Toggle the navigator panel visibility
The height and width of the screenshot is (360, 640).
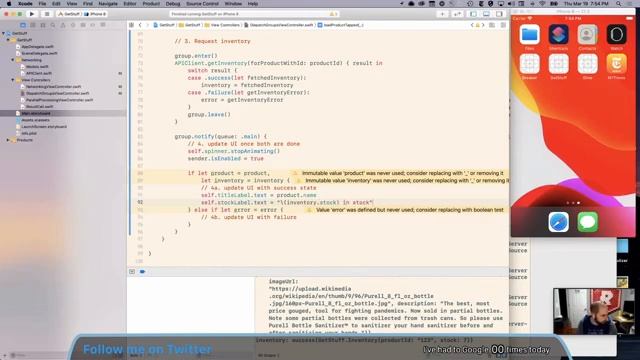pyautogui.click(x=473, y=14)
